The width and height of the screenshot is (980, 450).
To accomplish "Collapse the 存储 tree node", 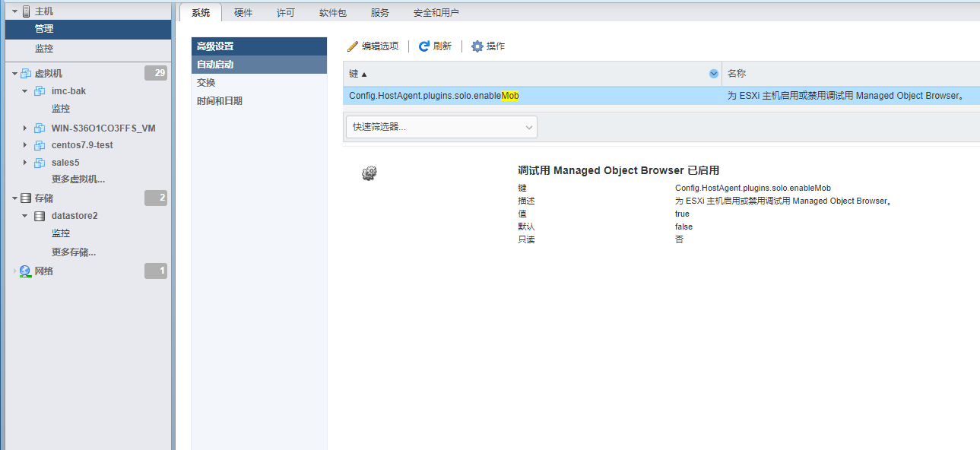I will [x=14, y=198].
